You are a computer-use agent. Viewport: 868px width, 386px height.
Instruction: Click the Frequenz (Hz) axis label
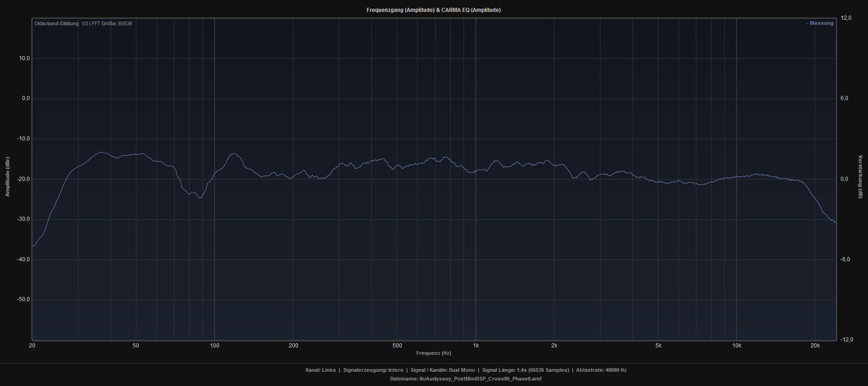[x=433, y=353]
